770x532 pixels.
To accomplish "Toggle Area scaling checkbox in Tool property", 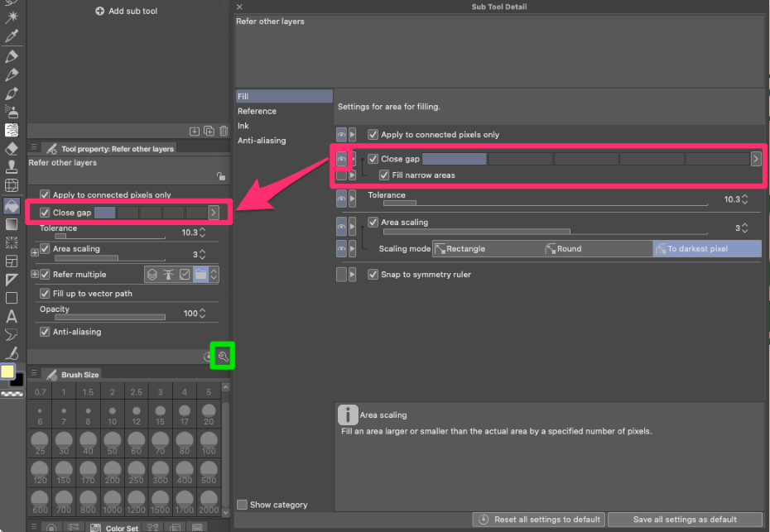I will 45,249.
